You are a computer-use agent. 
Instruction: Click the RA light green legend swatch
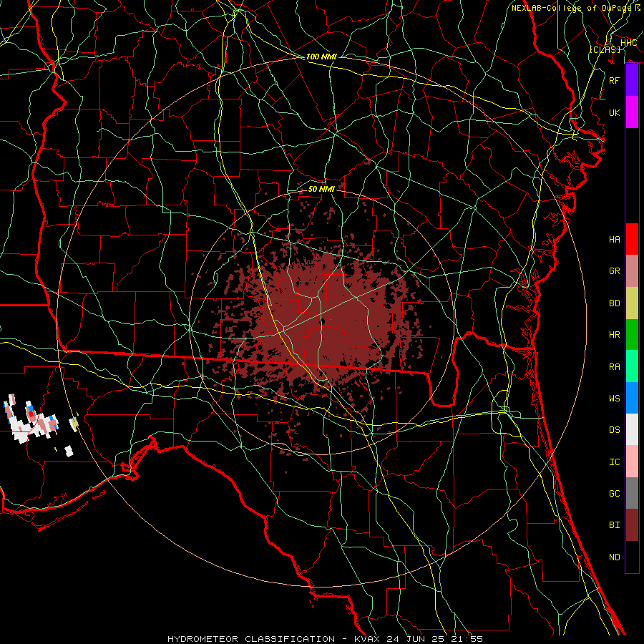click(x=632, y=366)
